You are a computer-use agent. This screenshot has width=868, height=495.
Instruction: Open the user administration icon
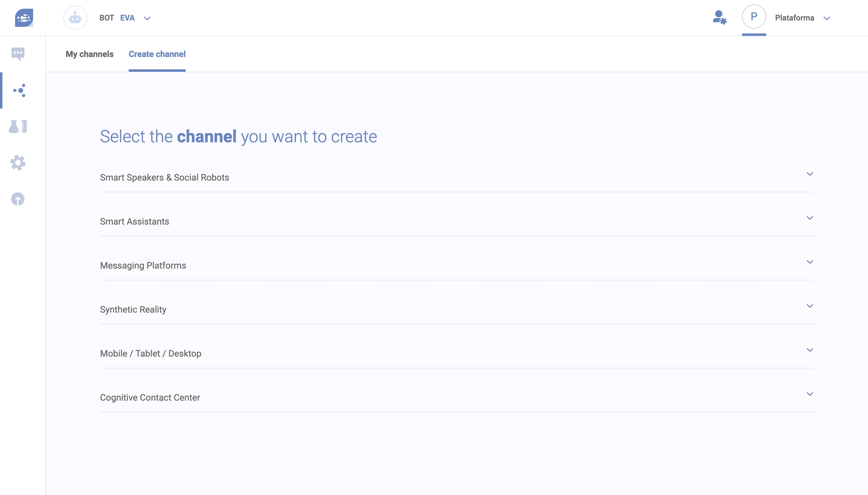coord(719,18)
